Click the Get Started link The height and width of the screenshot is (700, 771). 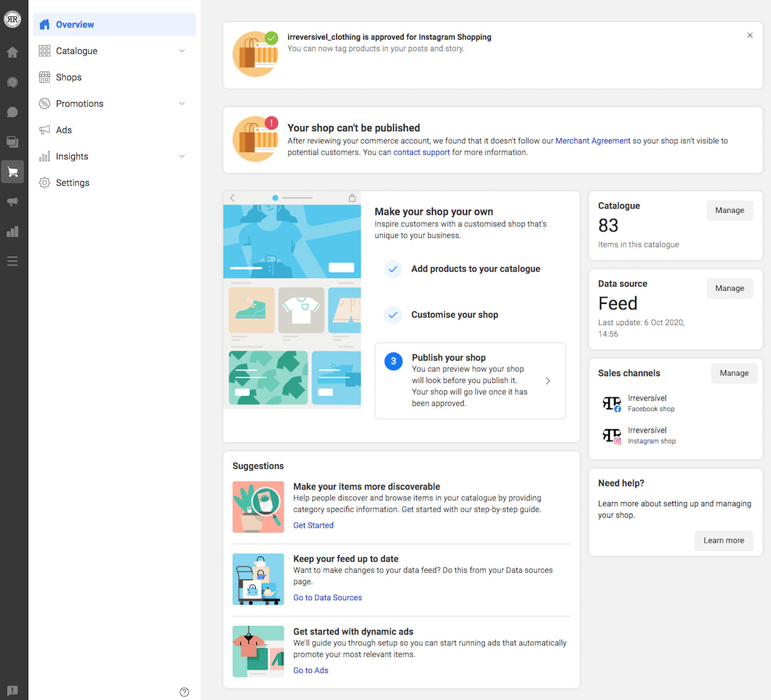(x=313, y=525)
